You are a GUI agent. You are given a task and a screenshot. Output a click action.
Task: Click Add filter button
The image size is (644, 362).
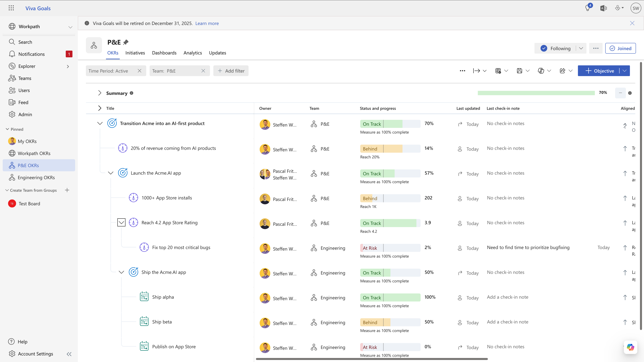pyautogui.click(x=231, y=71)
